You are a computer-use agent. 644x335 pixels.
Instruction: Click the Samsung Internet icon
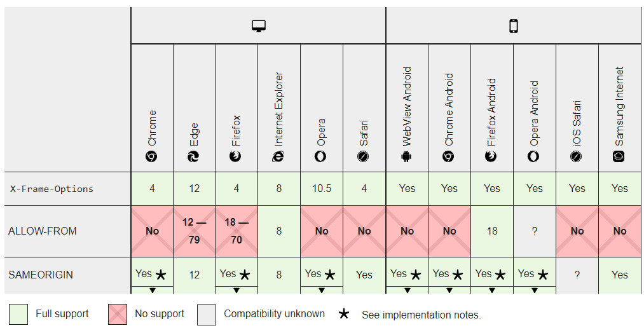tap(619, 156)
